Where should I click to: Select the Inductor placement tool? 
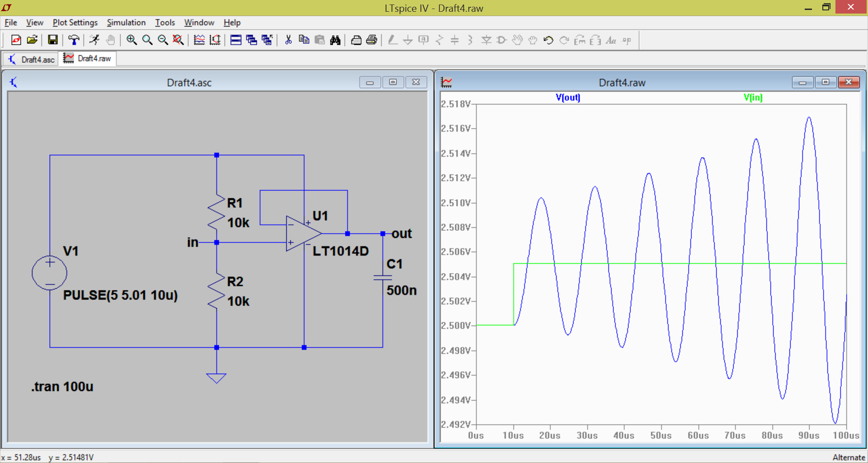tap(471, 40)
